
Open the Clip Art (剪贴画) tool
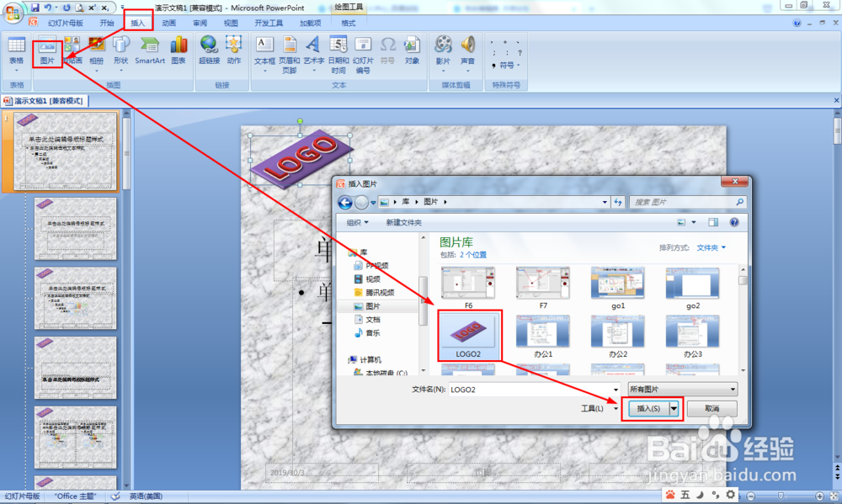(x=72, y=51)
